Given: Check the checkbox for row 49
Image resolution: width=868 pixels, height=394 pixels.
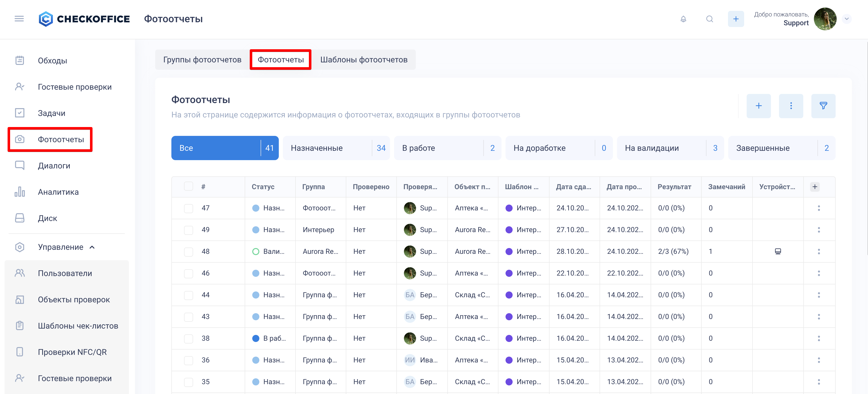Looking at the screenshot, I should [188, 230].
